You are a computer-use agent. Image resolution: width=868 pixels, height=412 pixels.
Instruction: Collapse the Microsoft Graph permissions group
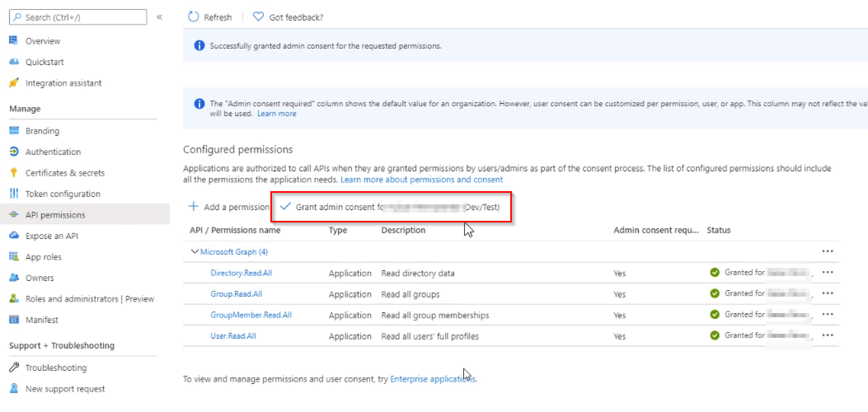pos(195,251)
